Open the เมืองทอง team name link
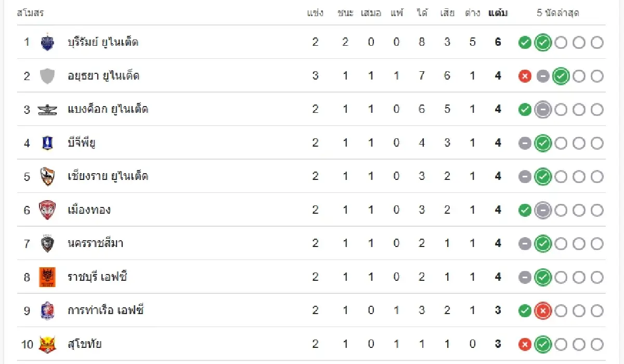This screenshot has height=364, width=624. tap(89, 210)
